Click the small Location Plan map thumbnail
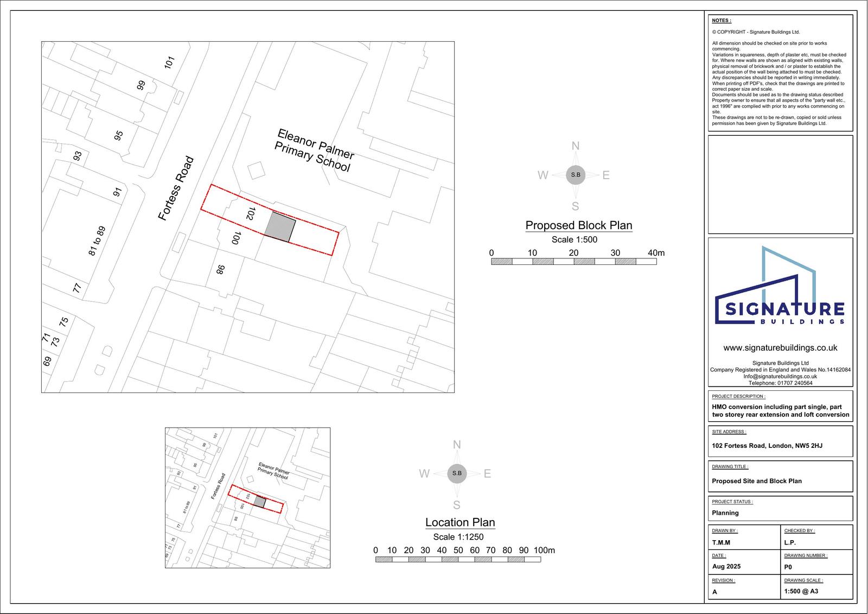Screen dimensions: 868x614 click(x=247, y=497)
